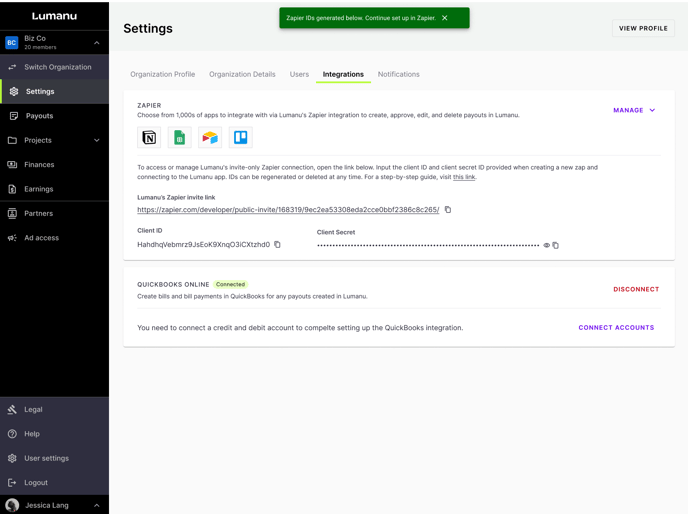Dismiss the Zapier IDs generated notification
This screenshot has width=688, height=514.
(x=445, y=18)
